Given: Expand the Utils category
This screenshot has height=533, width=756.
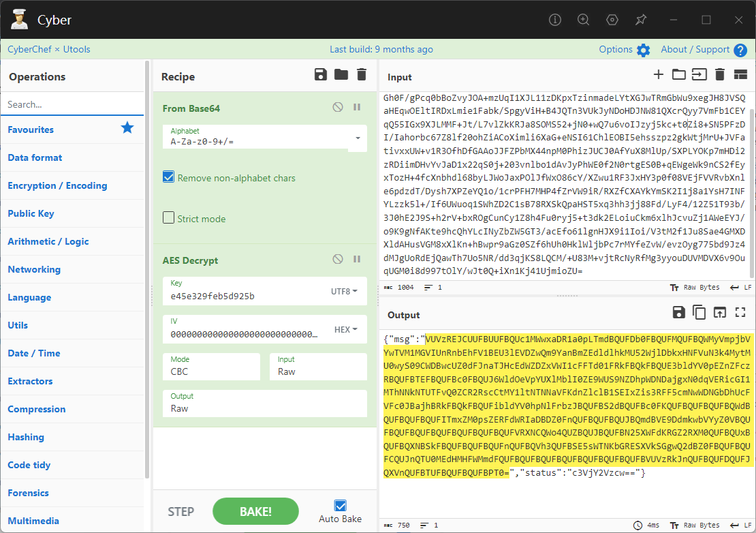Looking at the screenshot, I should [x=72, y=326].
